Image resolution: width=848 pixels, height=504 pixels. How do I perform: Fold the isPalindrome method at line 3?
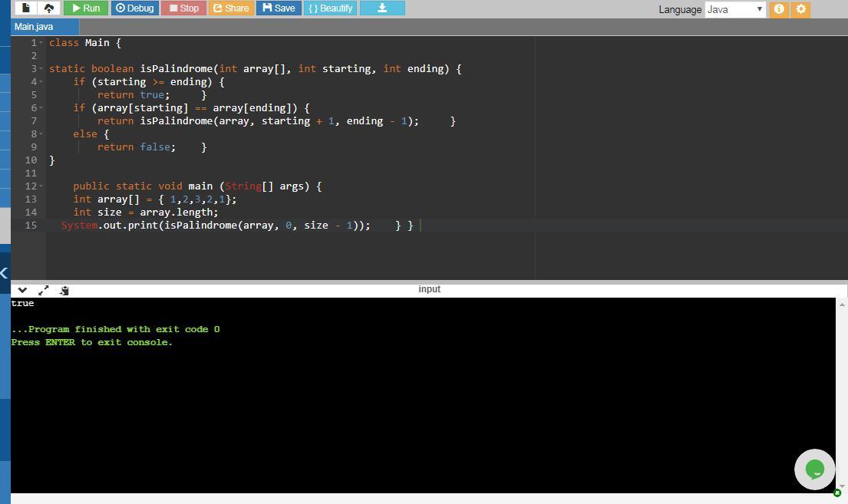tap(40, 69)
